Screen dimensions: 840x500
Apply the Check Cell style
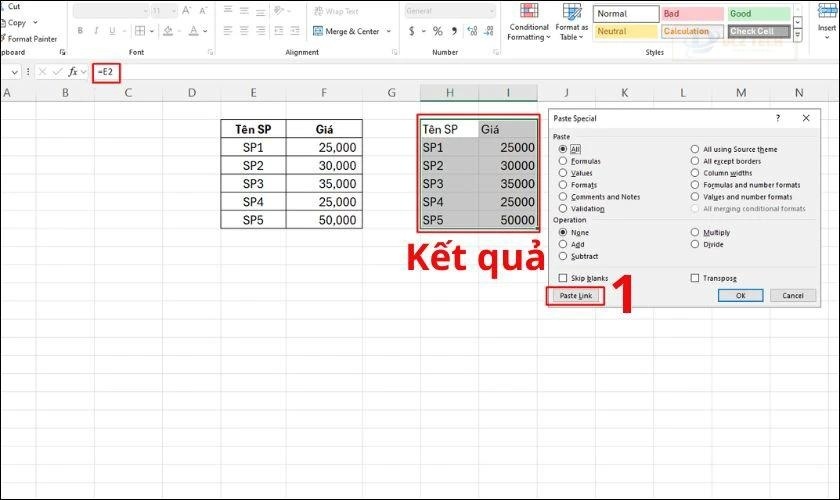point(759,31)
